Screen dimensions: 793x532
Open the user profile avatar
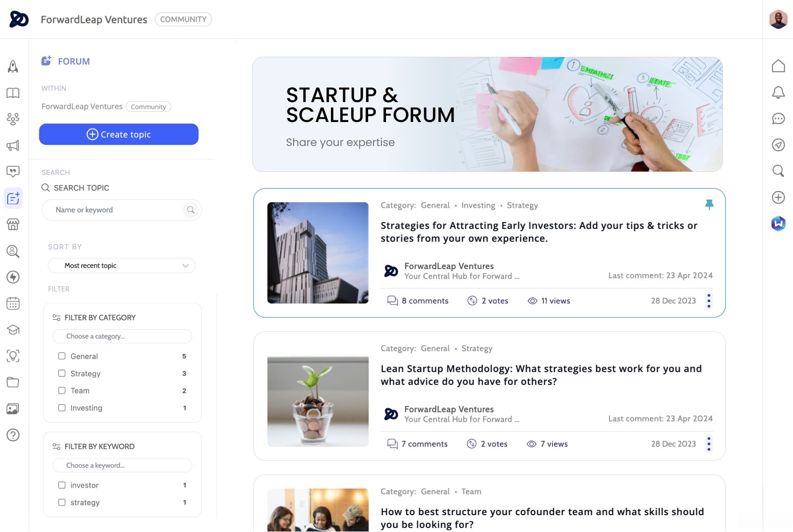(x=778, y=19)
